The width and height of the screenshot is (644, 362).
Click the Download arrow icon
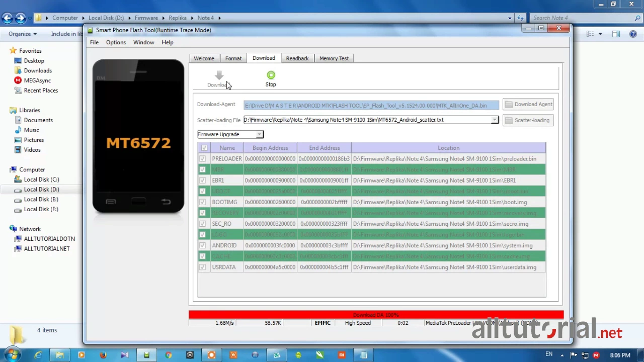coord(219,75)
